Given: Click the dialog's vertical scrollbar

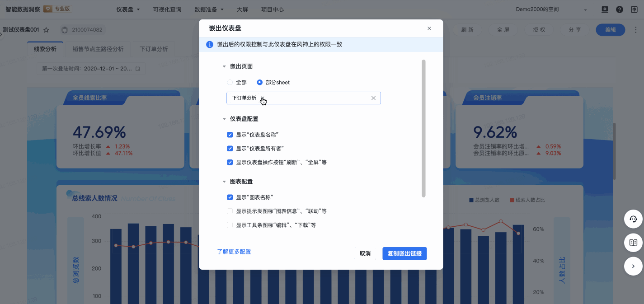Looking at the screenshot, I should pos(423,129).
